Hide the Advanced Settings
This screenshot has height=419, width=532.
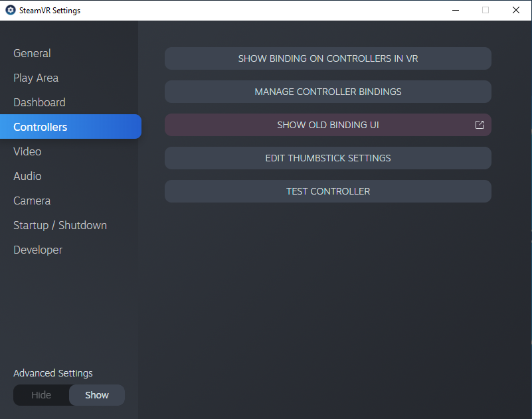41,395
